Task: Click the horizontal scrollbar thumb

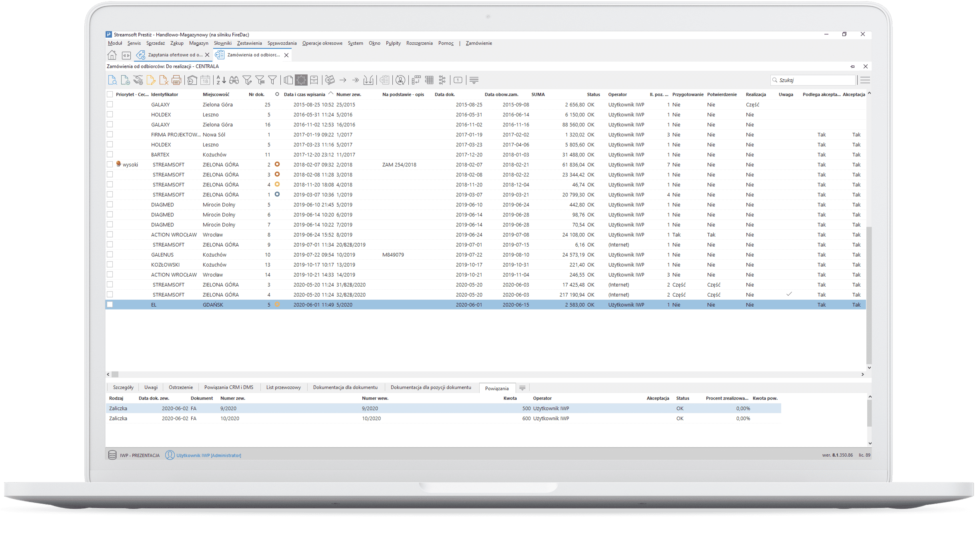Action: 115,374
